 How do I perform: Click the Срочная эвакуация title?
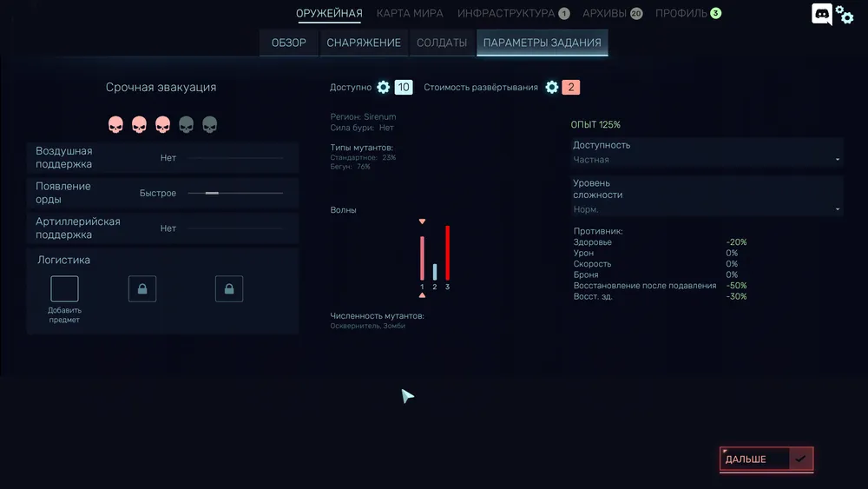(161, 87)
